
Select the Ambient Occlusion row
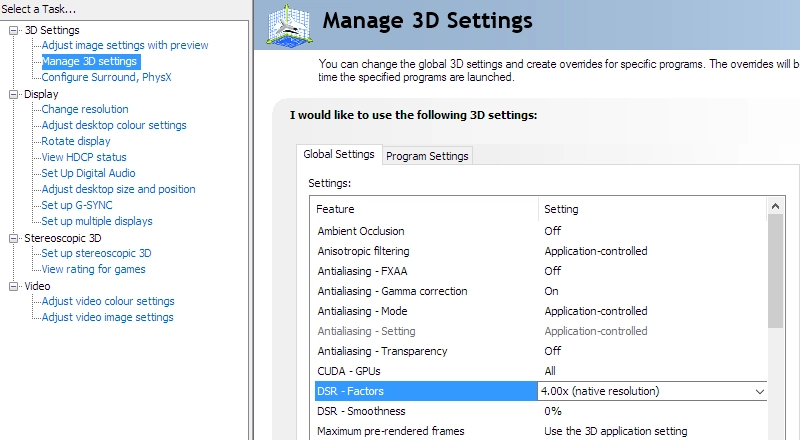click(x=541, y=231)
